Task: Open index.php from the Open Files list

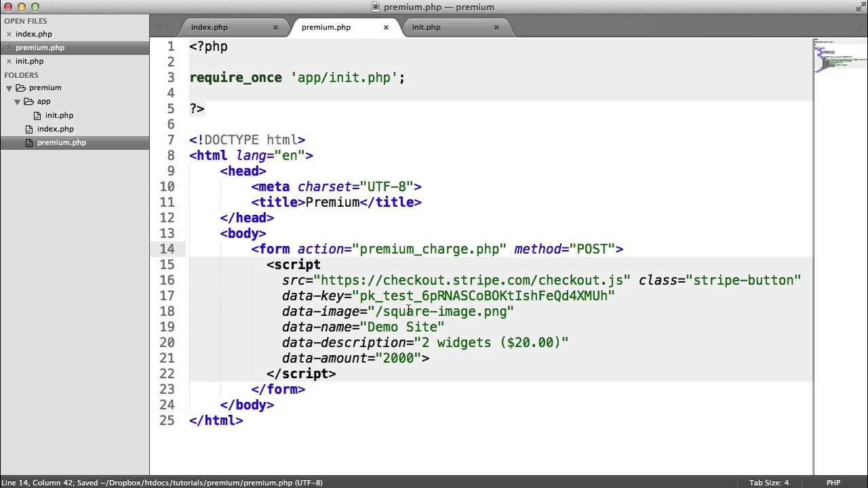Action: click(34, 34)
